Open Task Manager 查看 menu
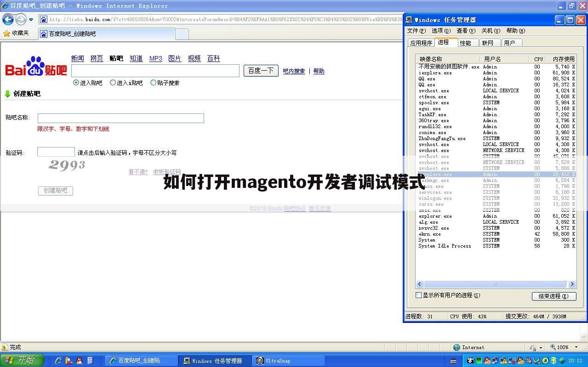 [466, 31]
